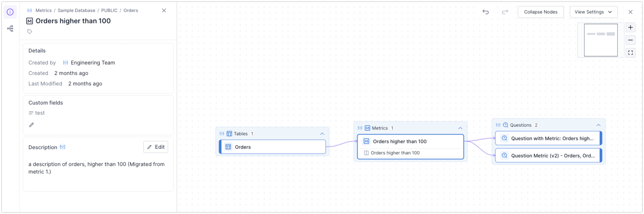Edit the metric description
The image size is (644, 214).
click(x=156, y=147)
